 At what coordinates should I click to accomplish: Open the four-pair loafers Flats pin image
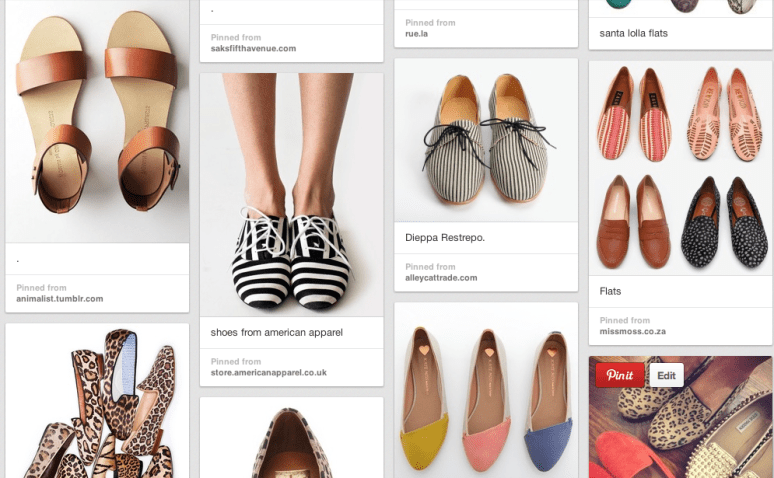coord(680,168)
